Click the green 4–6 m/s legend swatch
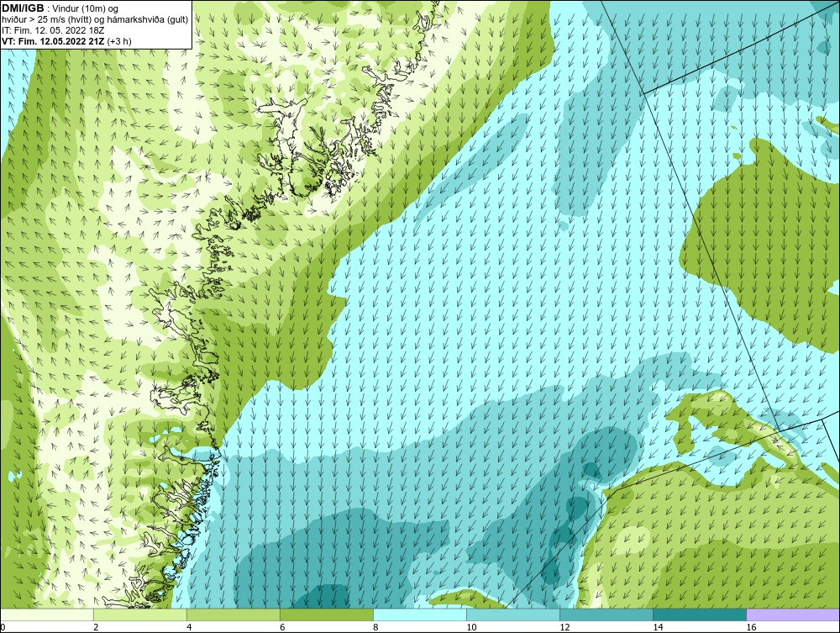 point(233,615)
